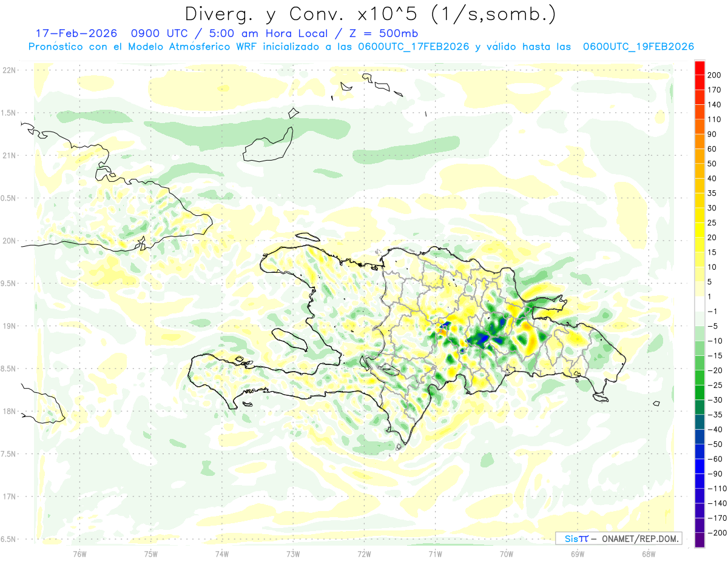
Task: Click the white color bar segment between 1 and -1
Action: 699,304
